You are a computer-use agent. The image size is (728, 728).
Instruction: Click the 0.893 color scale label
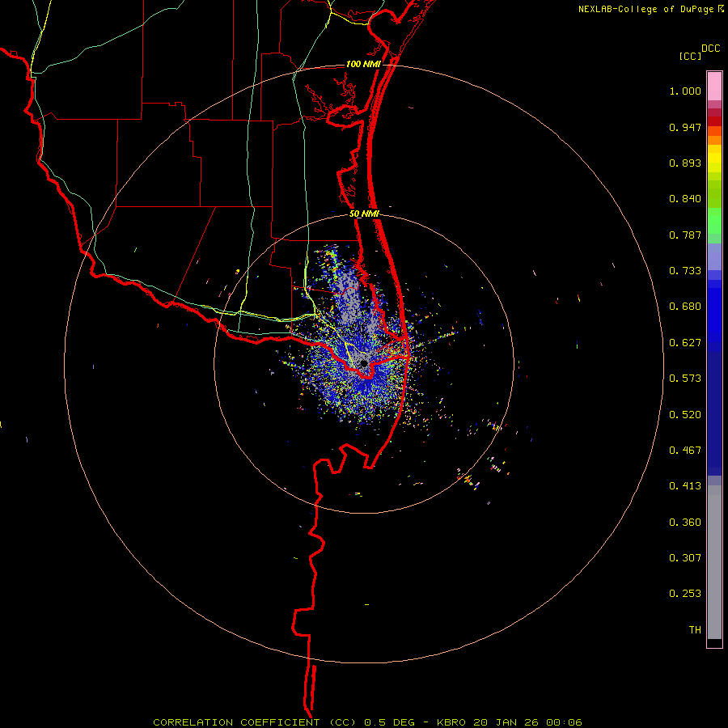[685, 163]
